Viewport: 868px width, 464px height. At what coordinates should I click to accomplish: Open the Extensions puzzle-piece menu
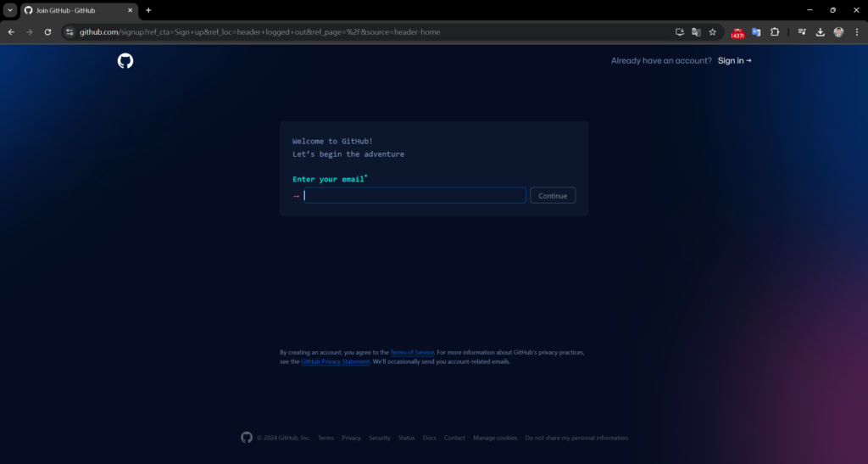point(775,32)
